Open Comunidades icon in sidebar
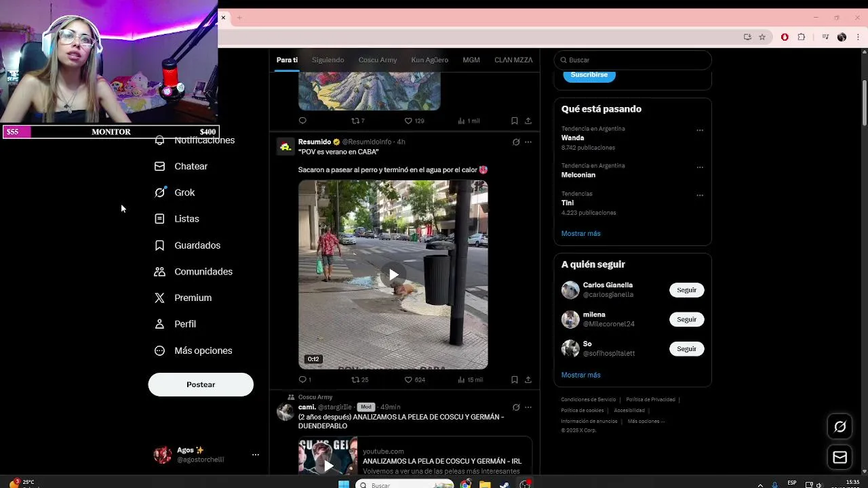Viewport: 868px width, 488px height. pyautogui.click(x=159, y=272)
